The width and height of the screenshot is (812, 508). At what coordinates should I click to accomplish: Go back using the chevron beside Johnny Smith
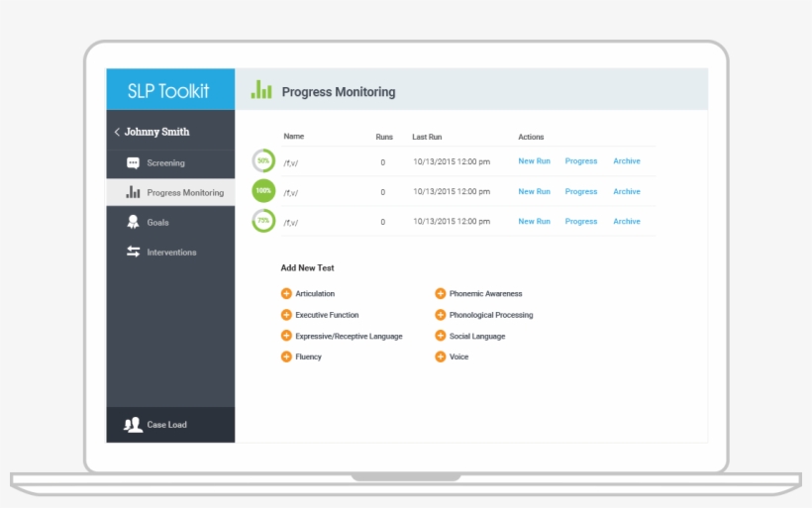(117, 132)
